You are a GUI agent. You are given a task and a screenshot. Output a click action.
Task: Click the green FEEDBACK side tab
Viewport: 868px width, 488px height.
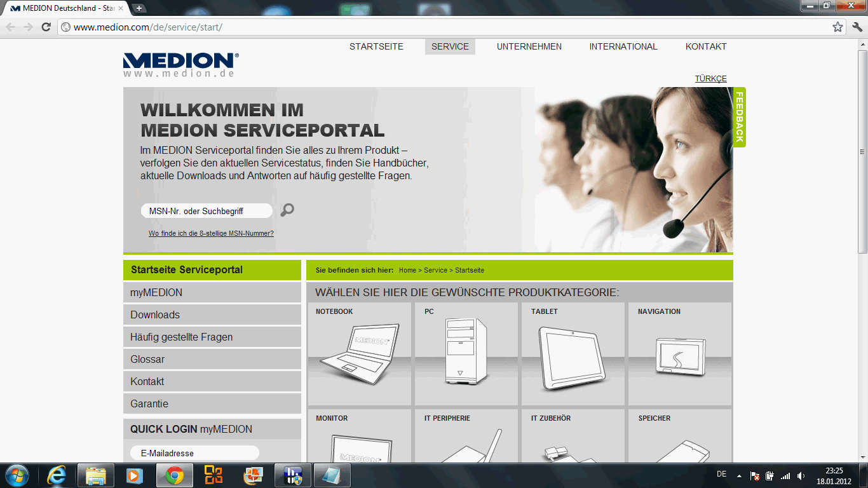pyautogui.click(x=739, y=118)
